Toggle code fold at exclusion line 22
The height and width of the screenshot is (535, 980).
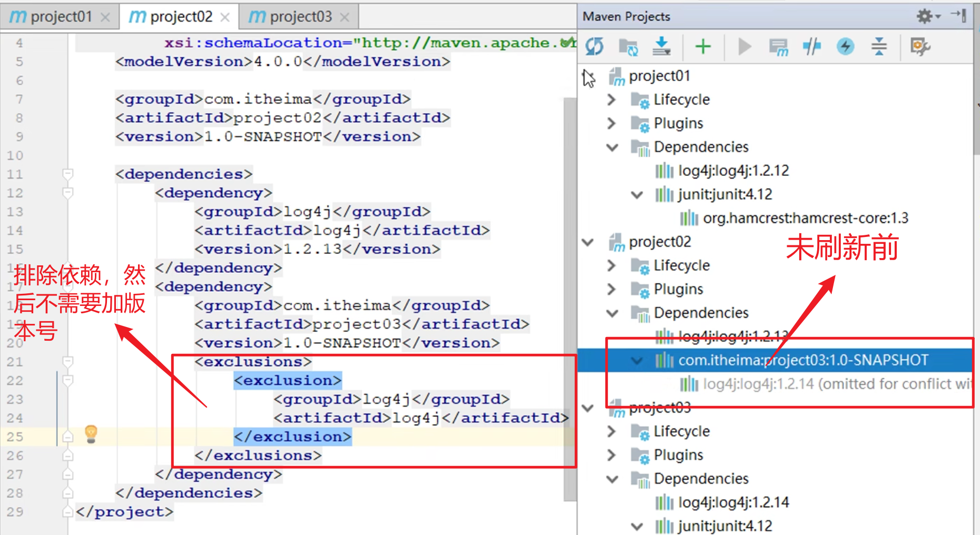click(x=67, y=380)
